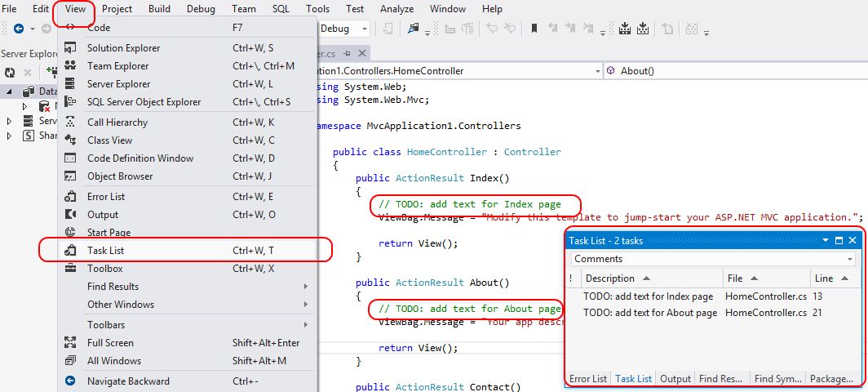This screenshot has width=868, height=392.
Task: Click the Servers node icon
Action: click(x=28, y=121)
